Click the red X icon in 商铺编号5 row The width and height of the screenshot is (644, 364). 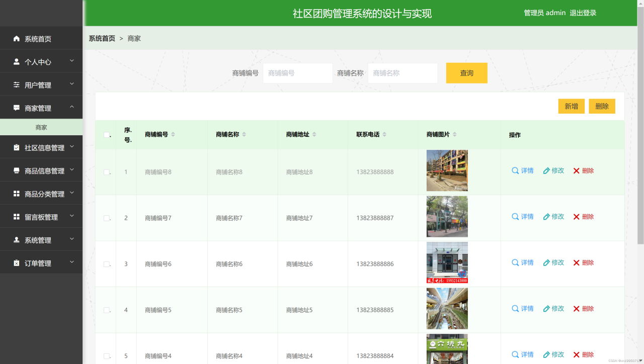(x=577, y=309)
